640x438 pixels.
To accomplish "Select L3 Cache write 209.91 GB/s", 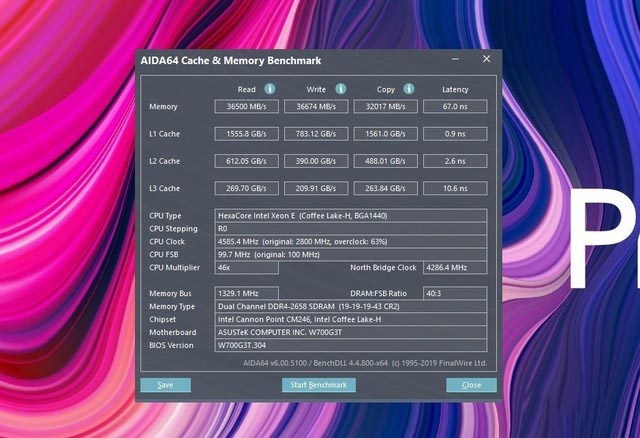I will [x=316, y=188].
